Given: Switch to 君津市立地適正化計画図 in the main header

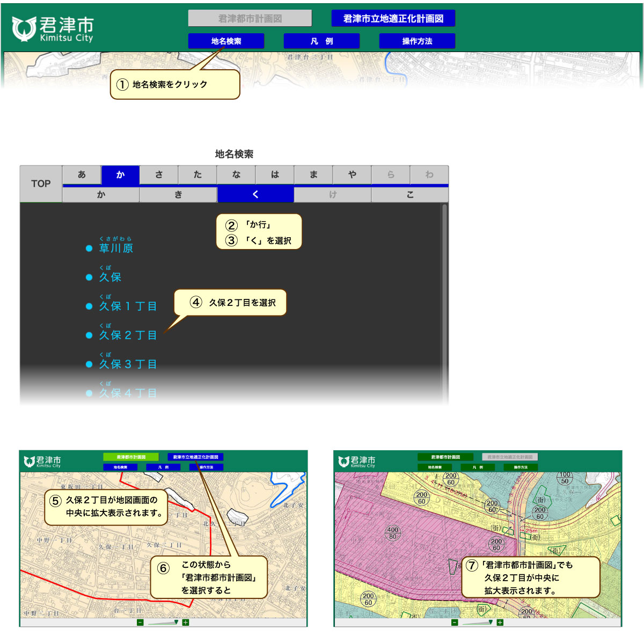Looking at the screenshot, I should [x=393, y=18].
